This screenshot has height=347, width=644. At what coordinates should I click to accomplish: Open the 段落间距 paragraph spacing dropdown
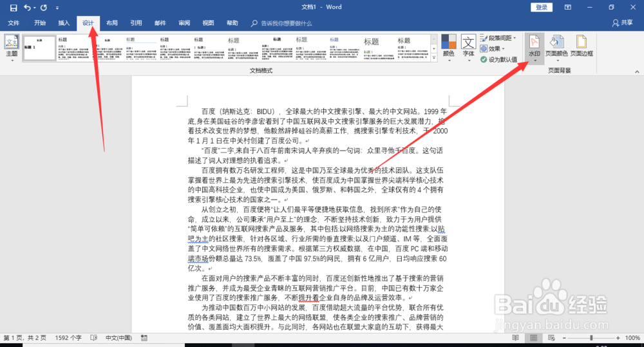(x=498, y=38)
